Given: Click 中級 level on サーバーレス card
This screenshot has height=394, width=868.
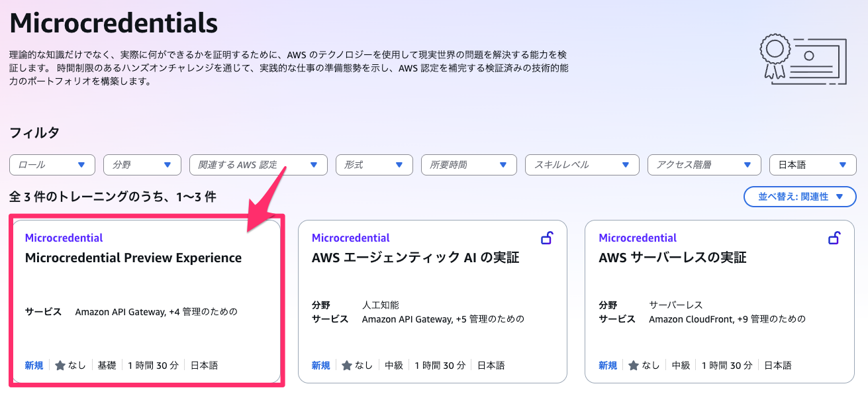Looking at the screenshot, I should (681, 366).
